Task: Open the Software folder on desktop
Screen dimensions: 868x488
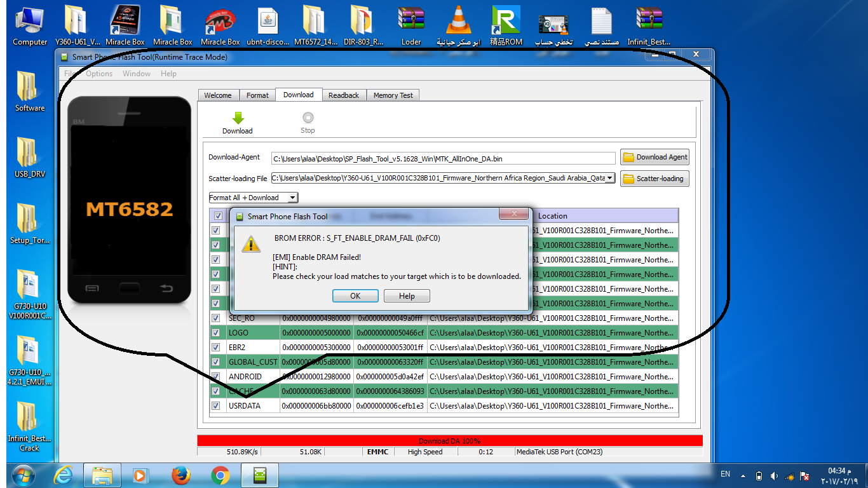Action: coord(30,92)
